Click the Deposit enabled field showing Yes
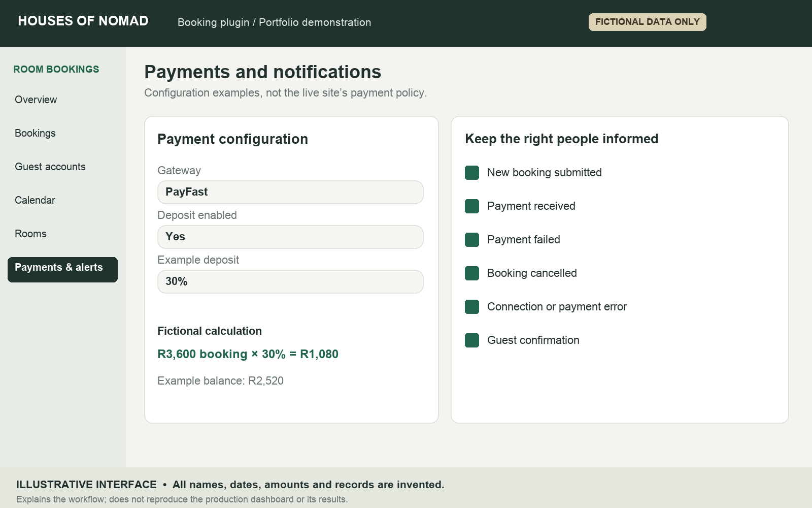The width and height of the screenshot is (812, 508). coord(290,237)
